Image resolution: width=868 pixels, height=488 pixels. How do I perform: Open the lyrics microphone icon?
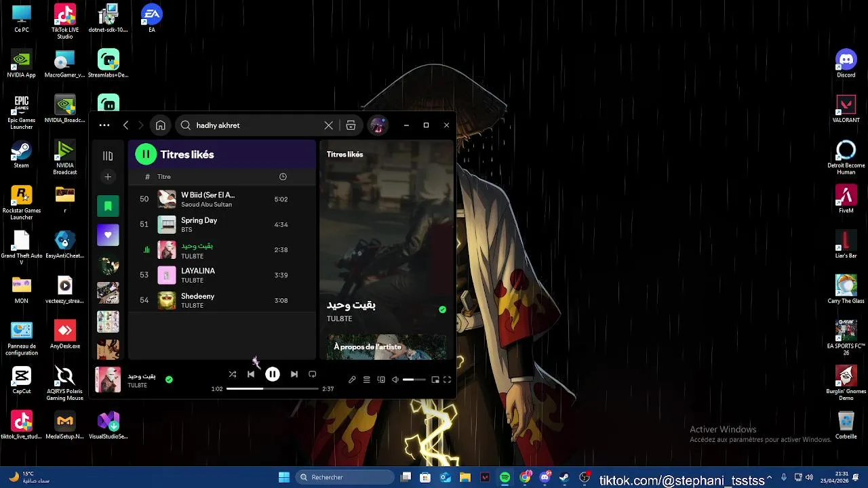click(x=352, y=380)
